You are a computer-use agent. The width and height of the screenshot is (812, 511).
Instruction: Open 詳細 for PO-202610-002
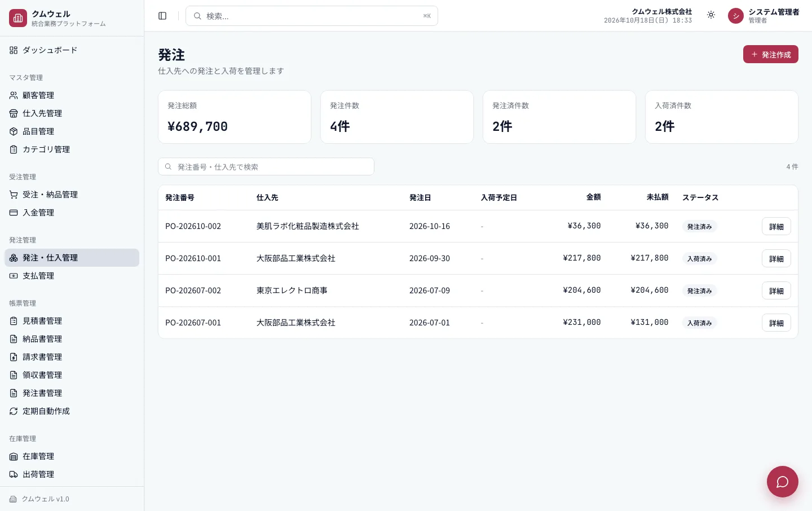[x=776, y=226]
